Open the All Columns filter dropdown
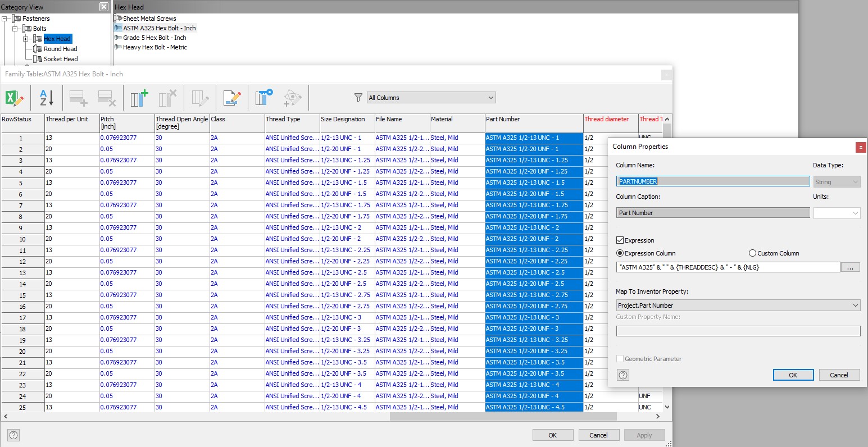Image resolution: width=868 pixels, height=447 pixels. point(430,97)
